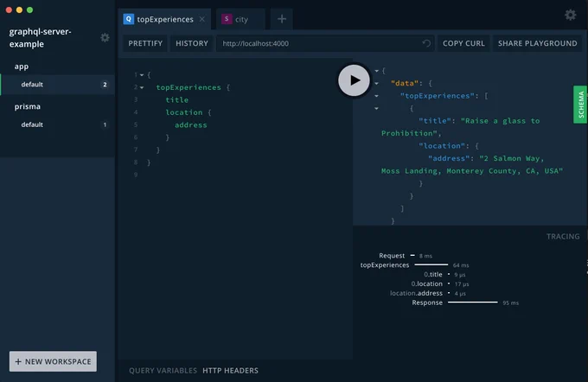
Task: Collapse the "topExperiences" array in the response
Action: click(x=376, y=96)
